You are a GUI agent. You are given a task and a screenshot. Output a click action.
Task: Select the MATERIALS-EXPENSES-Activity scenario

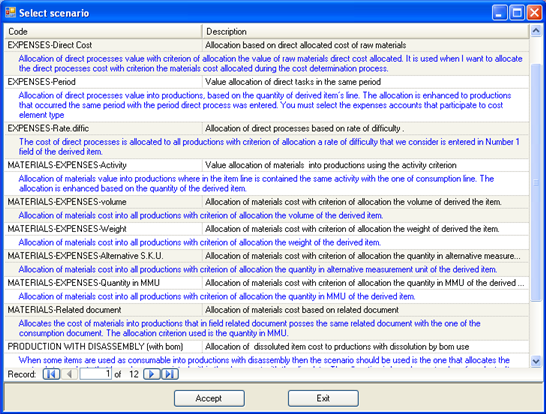(267, 165)
